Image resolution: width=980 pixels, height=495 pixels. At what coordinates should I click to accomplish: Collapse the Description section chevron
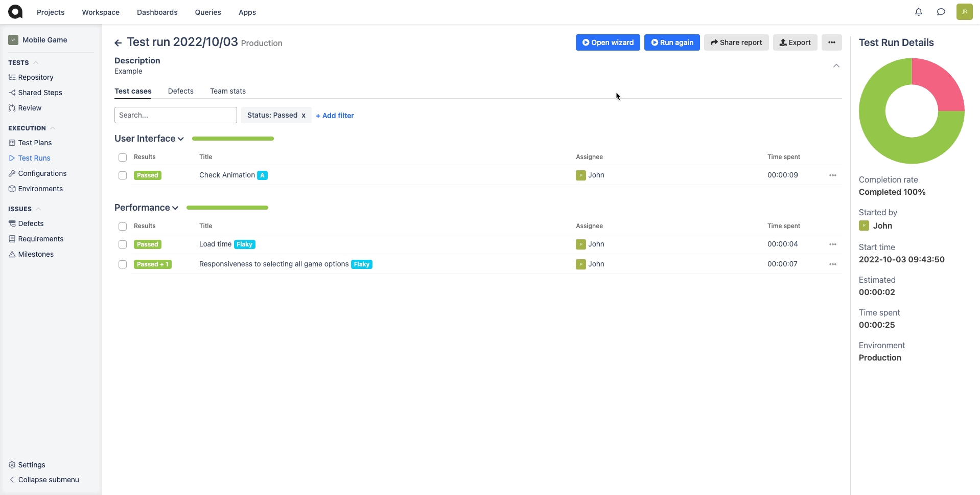click(x=836, y=66)
